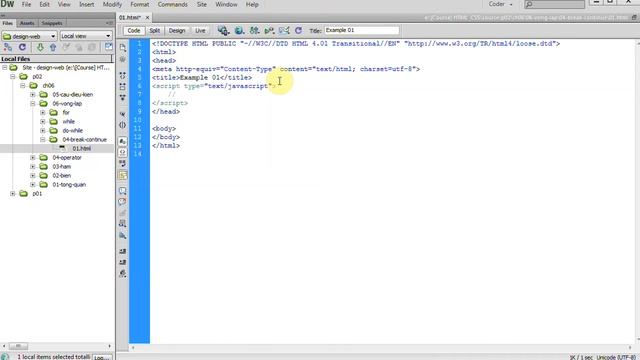The width and height of the screenshot is (640, 360).
Task: Click the Files panel Refresh icon
Action: point(22,47)
